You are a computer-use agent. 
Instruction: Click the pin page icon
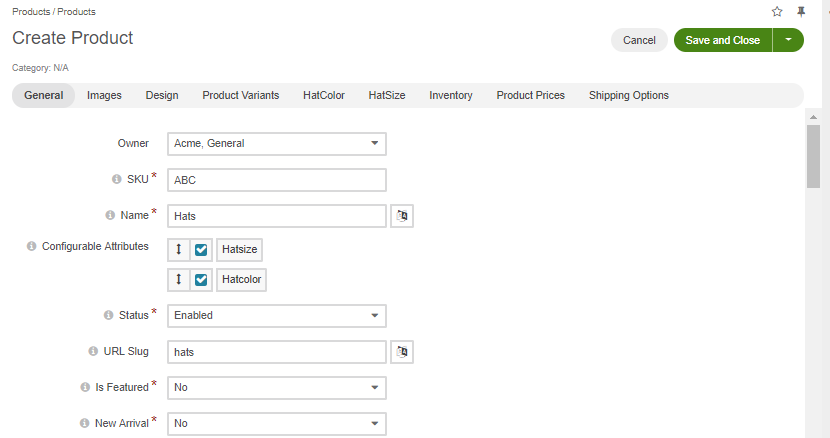(x=801, y=12)
